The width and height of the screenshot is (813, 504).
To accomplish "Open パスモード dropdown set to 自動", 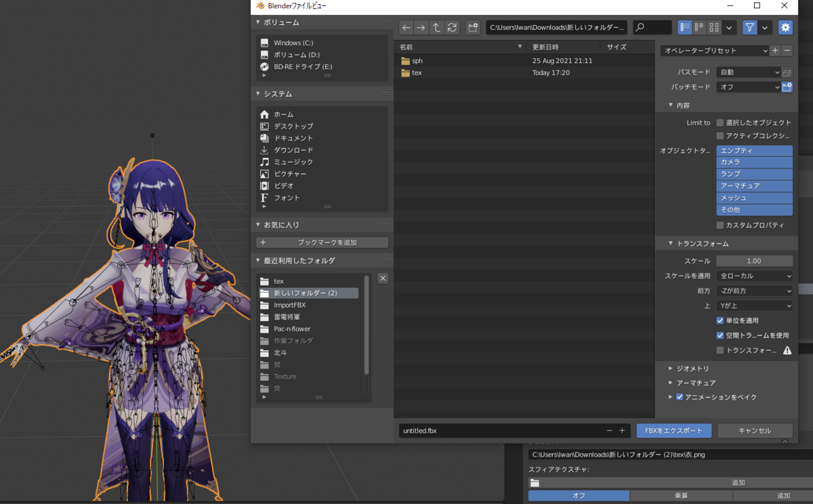I will (x=749, y=72).
